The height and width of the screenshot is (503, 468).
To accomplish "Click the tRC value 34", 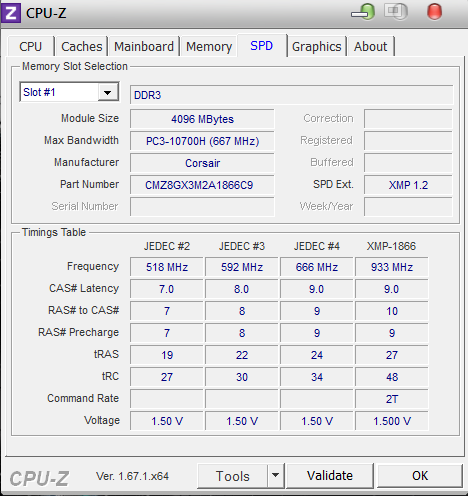I will [x=317, y=377].
